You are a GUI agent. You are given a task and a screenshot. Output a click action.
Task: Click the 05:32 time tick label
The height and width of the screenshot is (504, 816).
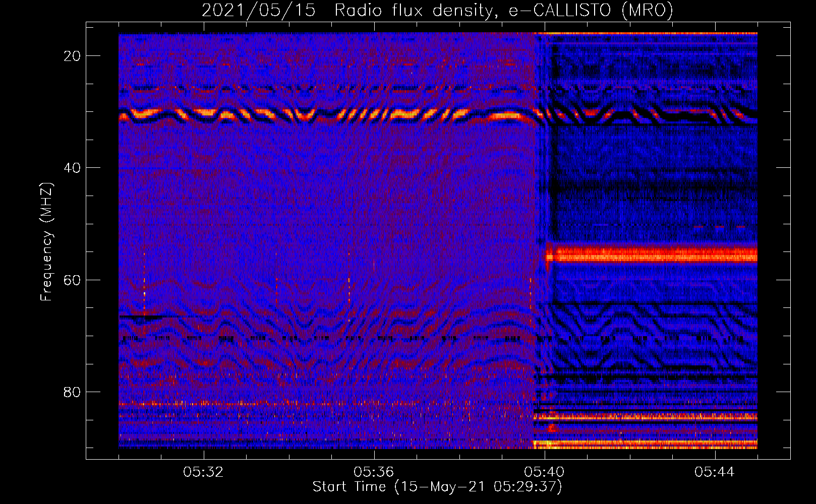[204, 472]
